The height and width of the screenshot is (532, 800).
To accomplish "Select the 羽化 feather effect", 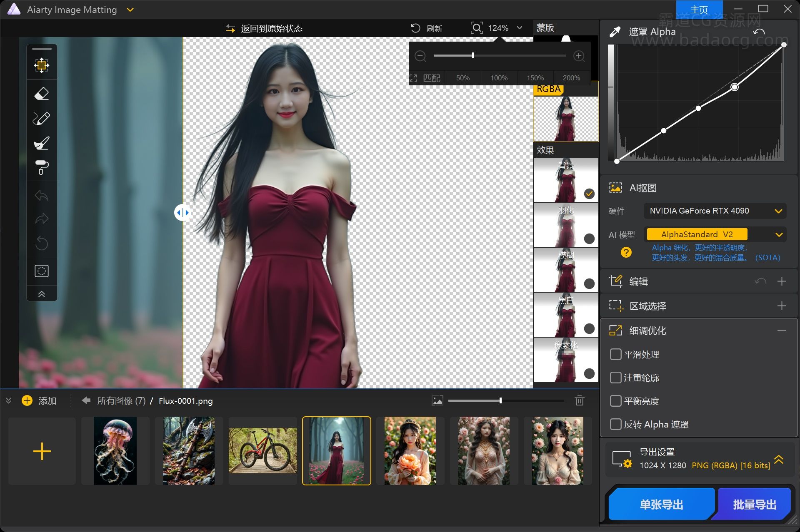I will pyautogui.click(x=566, y=225).
